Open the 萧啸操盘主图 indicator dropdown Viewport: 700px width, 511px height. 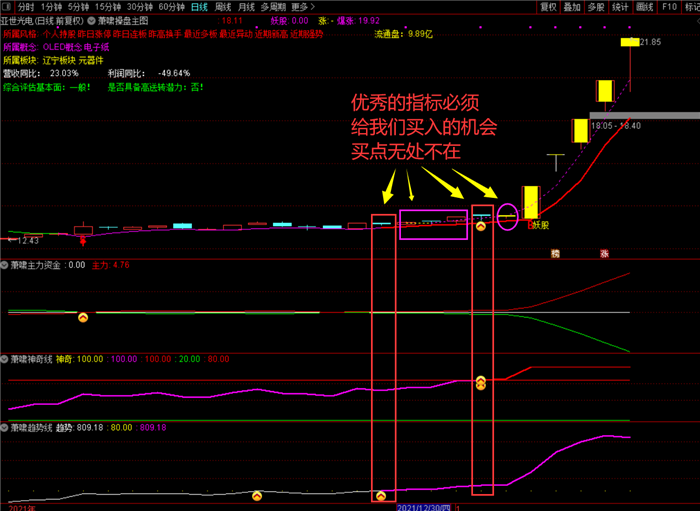click(91, 21)
